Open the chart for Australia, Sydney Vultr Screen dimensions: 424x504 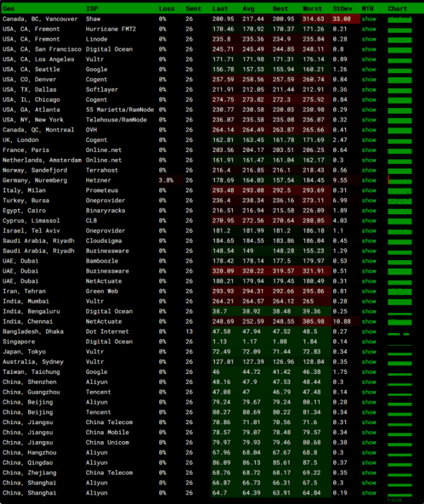pyautogui.click(x=399, y=362)
